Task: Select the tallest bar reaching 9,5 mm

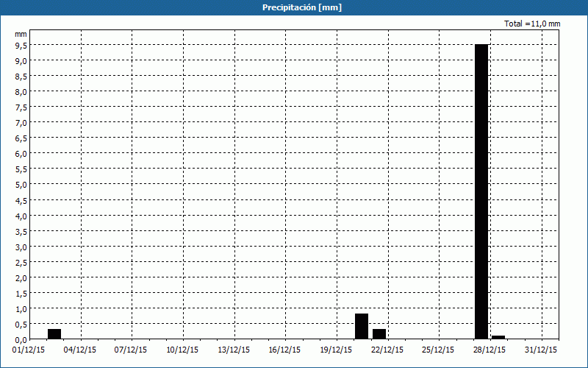Action: click(x=481, y=191)
